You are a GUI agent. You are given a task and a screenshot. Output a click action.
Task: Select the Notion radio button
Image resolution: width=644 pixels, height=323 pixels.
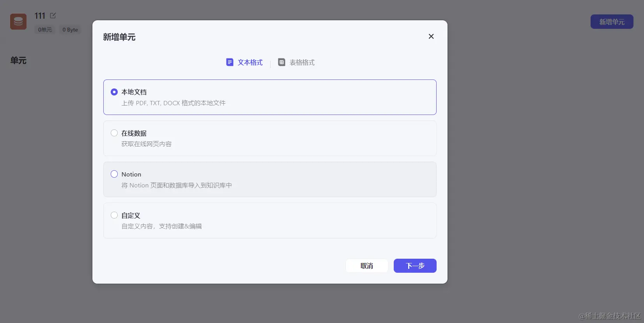(x=114, y=174)
